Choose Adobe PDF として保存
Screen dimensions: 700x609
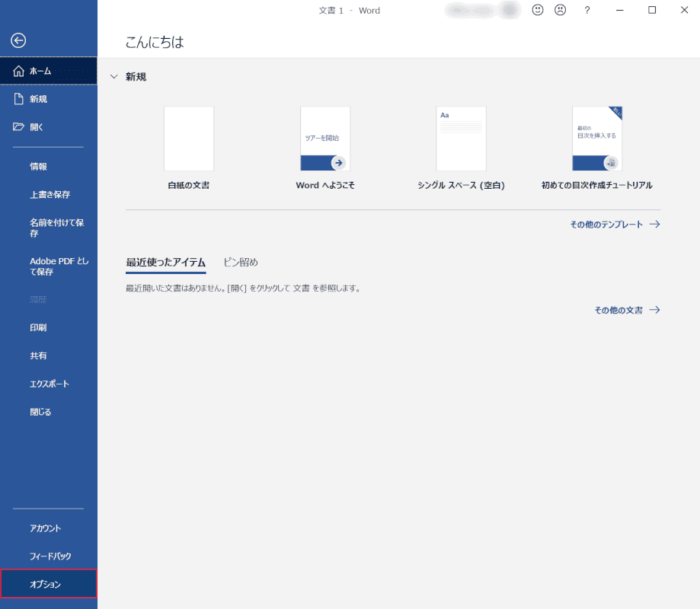click(x=49, y=266)
